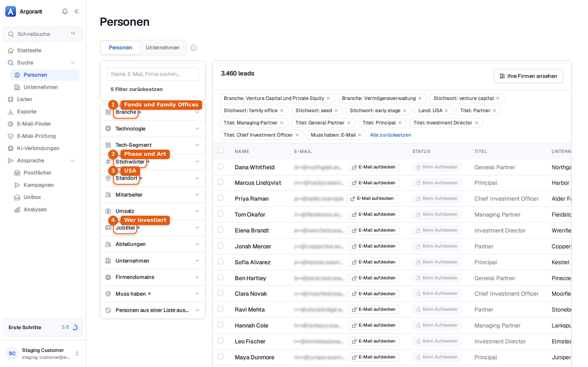This screenshot has width=588, height=367.
Task: Remove 'Stichwort: seed' filter chip
Action: click(336, 111)
